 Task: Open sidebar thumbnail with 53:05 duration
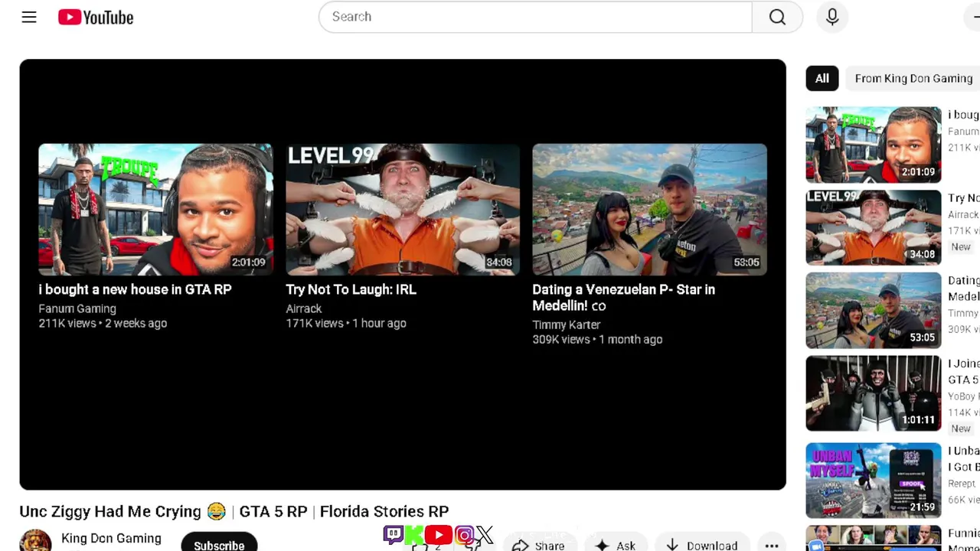click(873, 311)
